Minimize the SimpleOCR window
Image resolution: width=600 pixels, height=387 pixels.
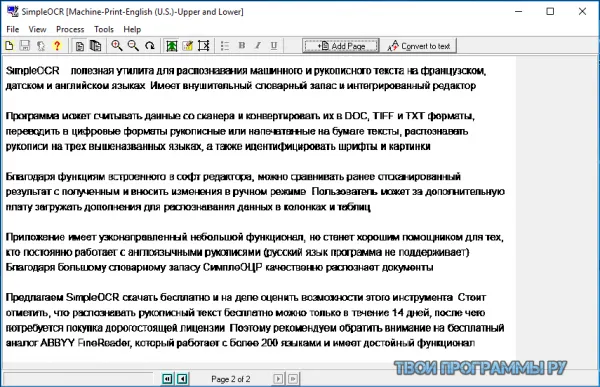pyautogui.click(x=518, y=11)
